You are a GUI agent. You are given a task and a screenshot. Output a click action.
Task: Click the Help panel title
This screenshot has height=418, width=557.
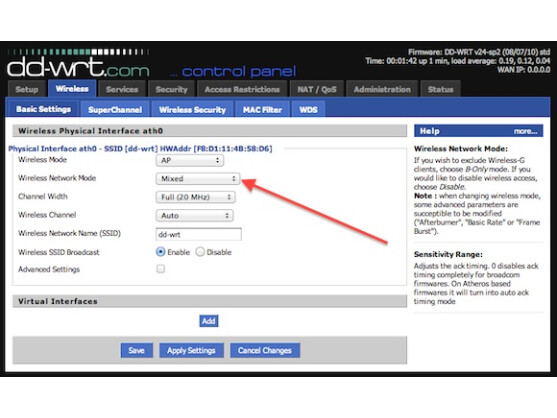(x=429, y=131)
